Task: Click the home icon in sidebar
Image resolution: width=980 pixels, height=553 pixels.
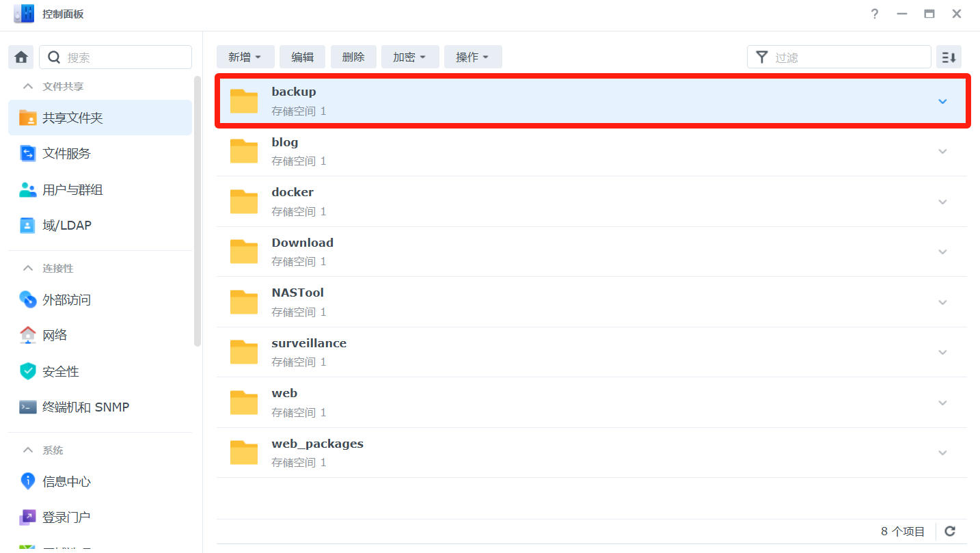Action: coord(21,57)
